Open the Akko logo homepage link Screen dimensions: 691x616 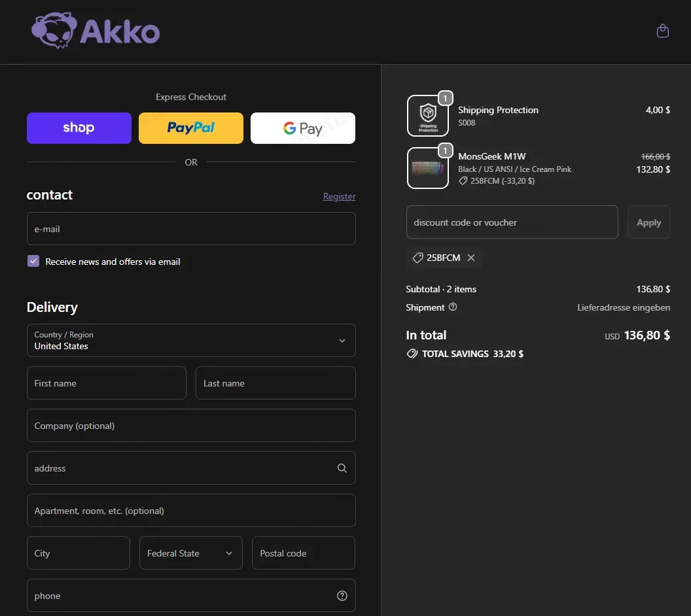(96, 30)
